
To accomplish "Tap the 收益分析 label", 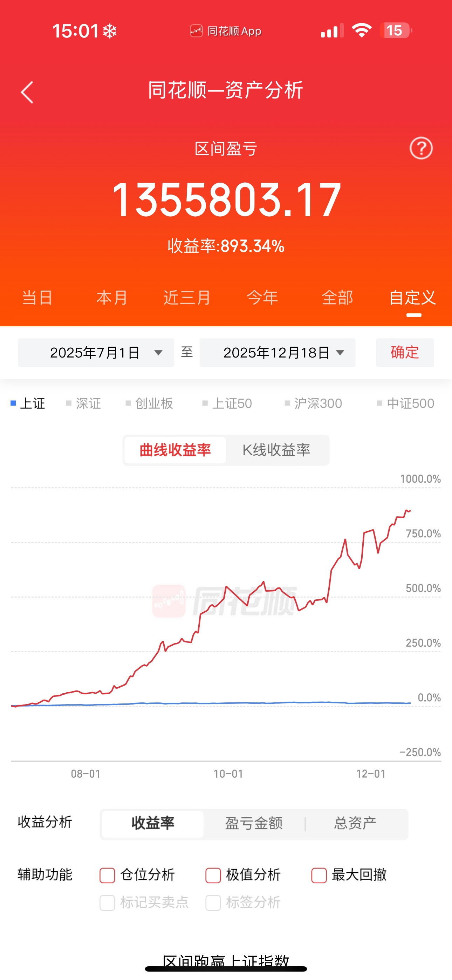I will (45, 822).
